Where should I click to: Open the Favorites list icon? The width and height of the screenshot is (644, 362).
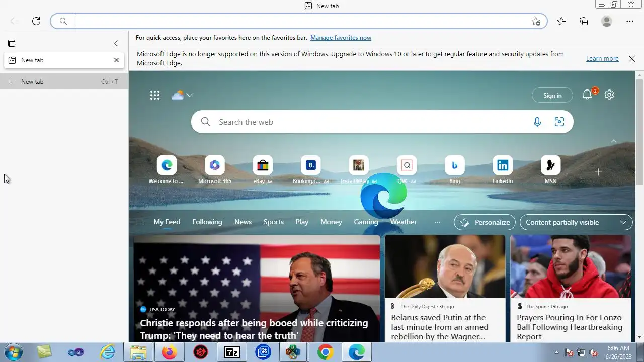coord(561,21)
